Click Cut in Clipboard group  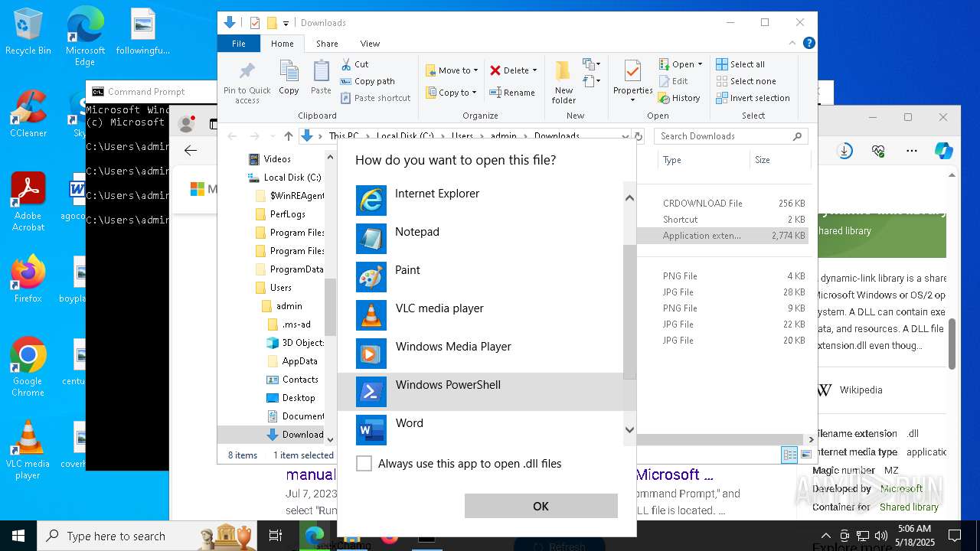click(x=355, y=64)
